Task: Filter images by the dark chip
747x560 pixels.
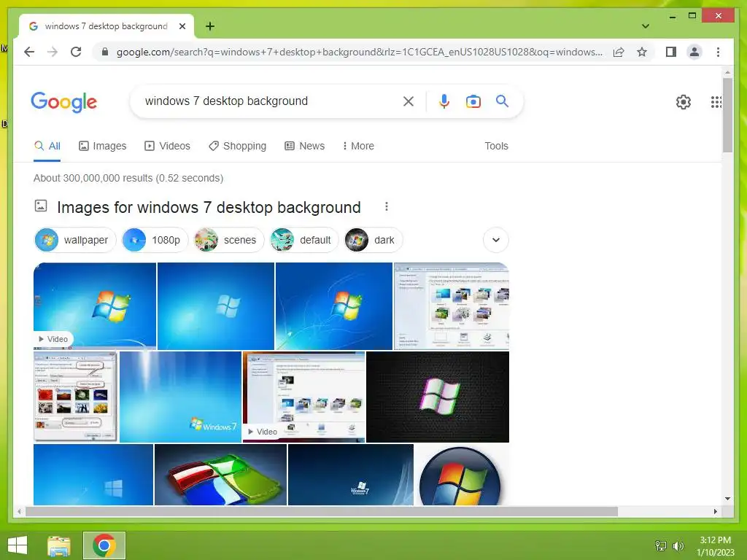Action: click(373, 240)
